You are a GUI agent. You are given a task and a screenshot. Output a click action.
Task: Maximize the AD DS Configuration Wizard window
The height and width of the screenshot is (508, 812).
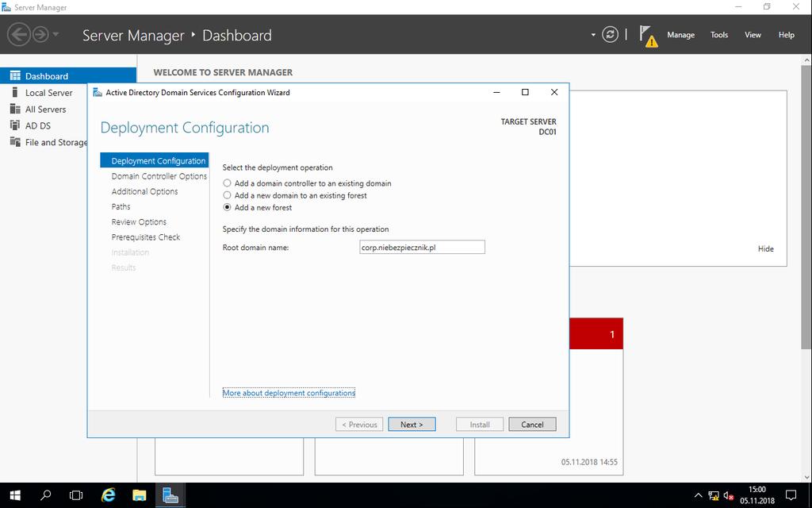click(x=525, y=92)
